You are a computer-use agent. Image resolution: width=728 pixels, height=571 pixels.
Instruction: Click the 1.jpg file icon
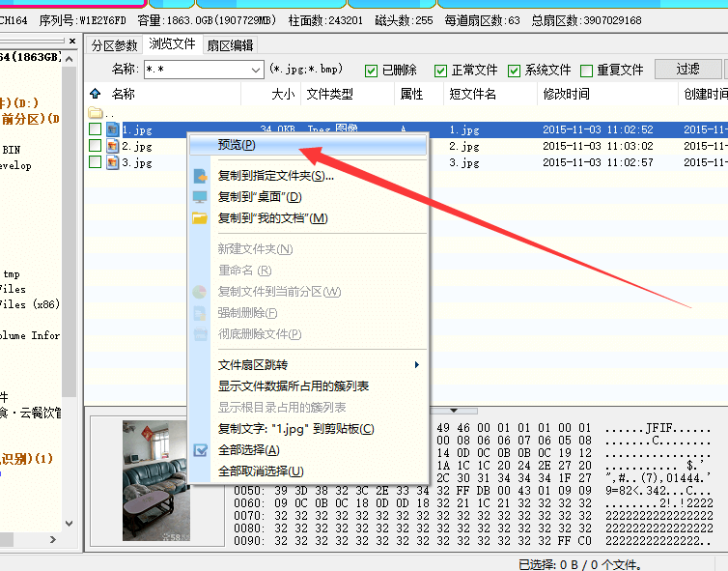[112, 129]
